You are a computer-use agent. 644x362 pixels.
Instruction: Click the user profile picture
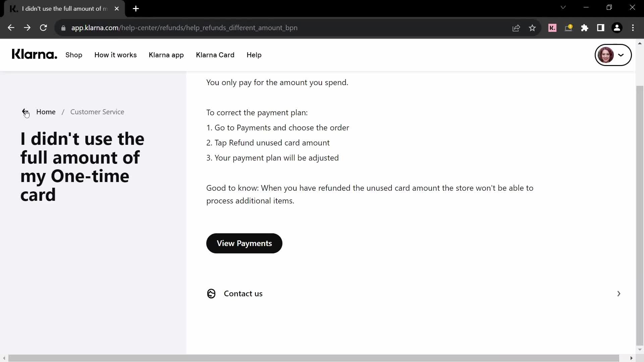point(606,55)
